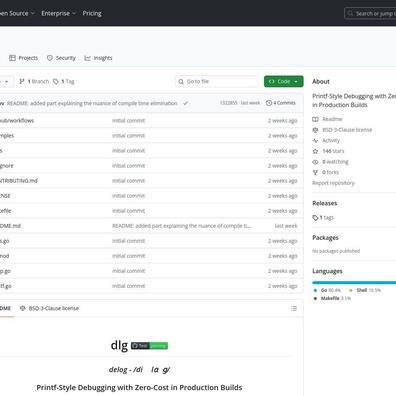This screenshot has height=396, width=396.
Task: Click the green check status icon
Action: (186, 103)
